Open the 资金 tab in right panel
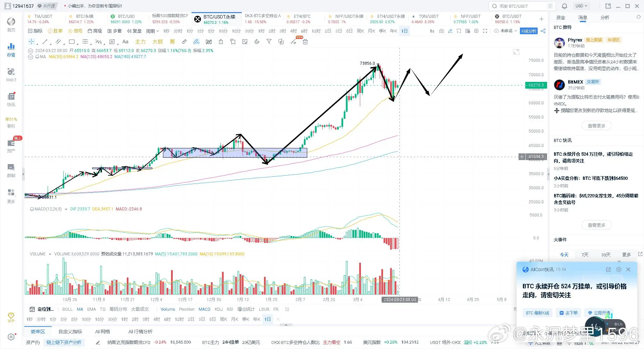644x349 pixels. pos(561,17)
